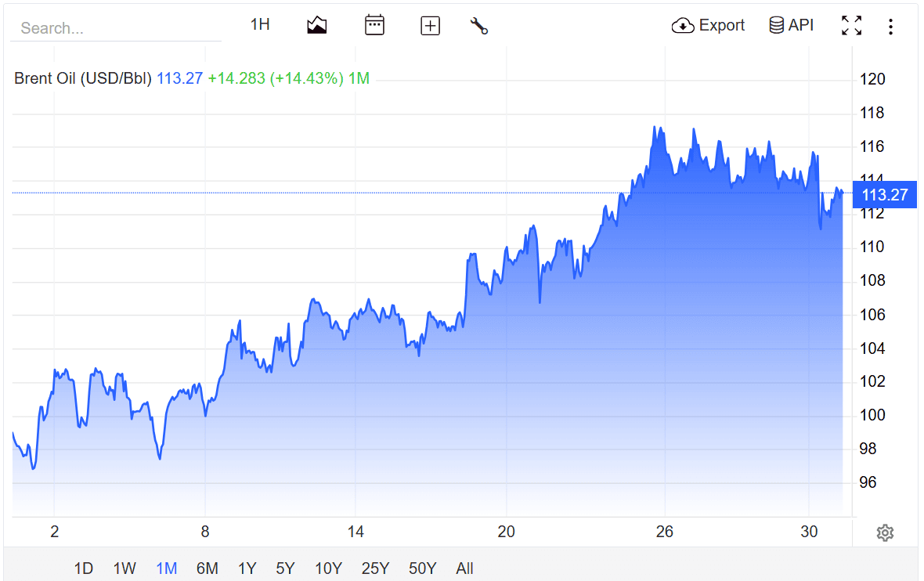Click the 108 price axis label

point(872,280)
